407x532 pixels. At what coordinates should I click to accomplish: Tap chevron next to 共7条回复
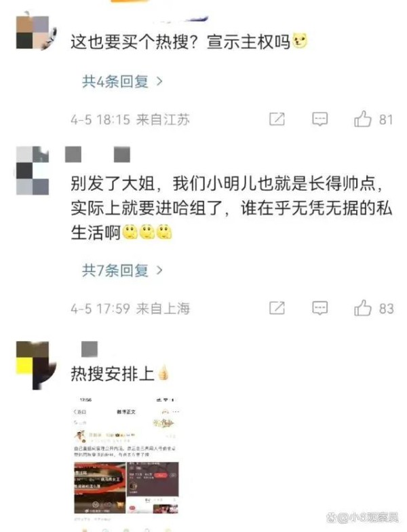click(x=159, y=270)
